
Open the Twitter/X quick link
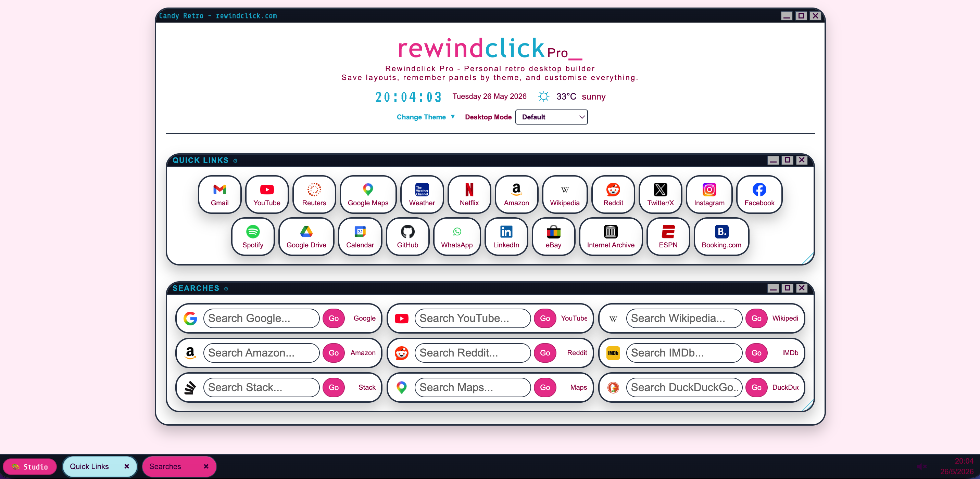(x=660, y=195)
